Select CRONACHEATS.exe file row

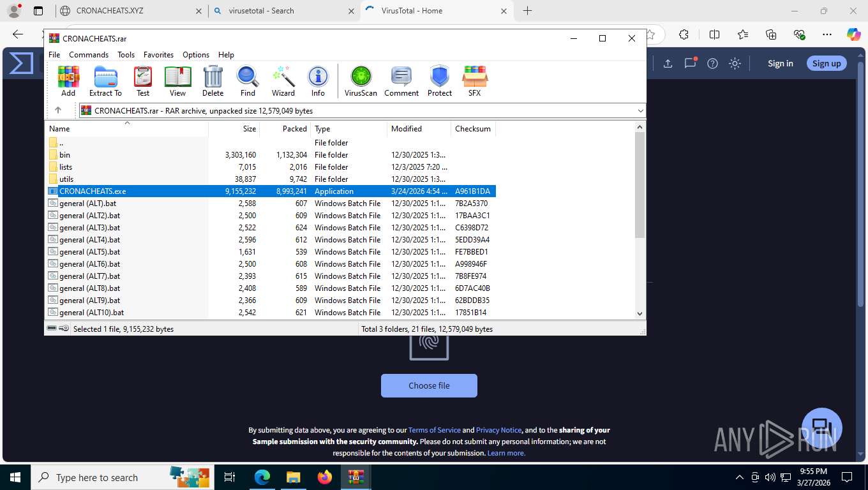pos(271,191)
